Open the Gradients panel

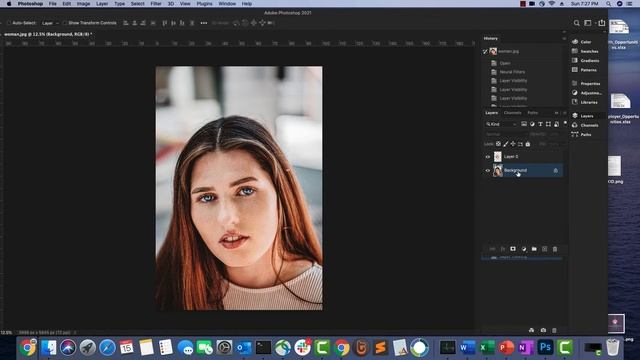586,61
